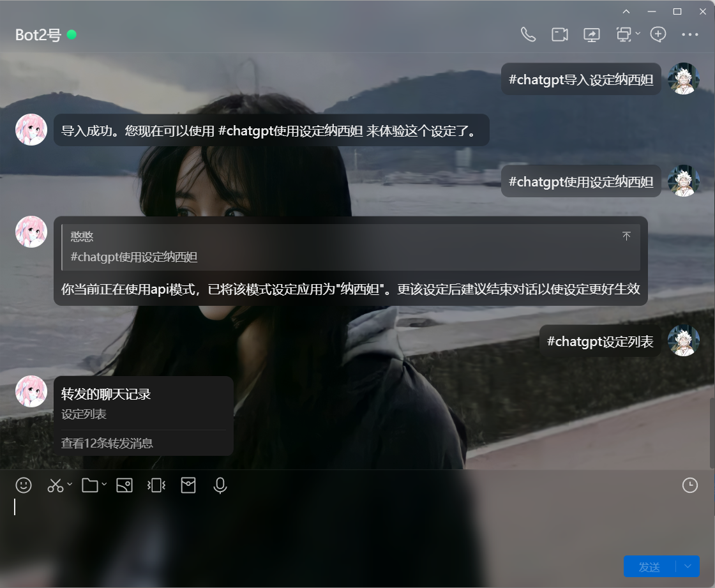Viewport: 715px width, 588px height.
Task: Send a window shake nudge
Action: [156, 485]
